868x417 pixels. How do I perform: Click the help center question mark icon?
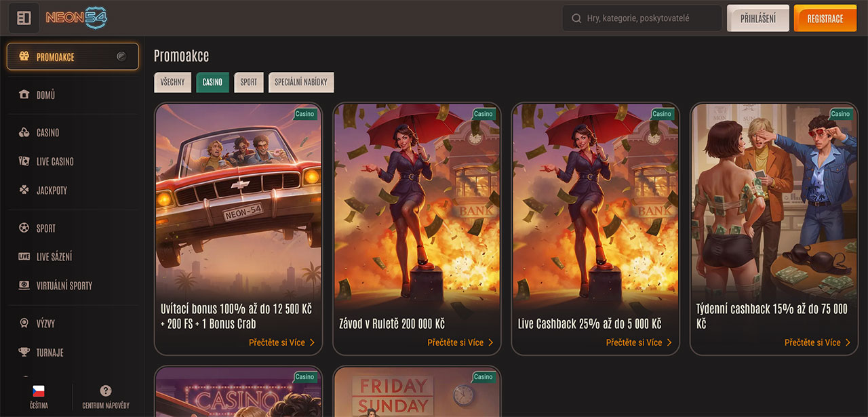[x=105, y=391]
